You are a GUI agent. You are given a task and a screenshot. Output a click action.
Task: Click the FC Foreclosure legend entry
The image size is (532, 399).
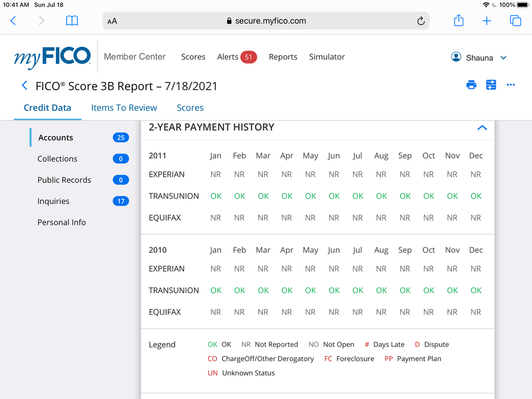click(x=349, y=359)
